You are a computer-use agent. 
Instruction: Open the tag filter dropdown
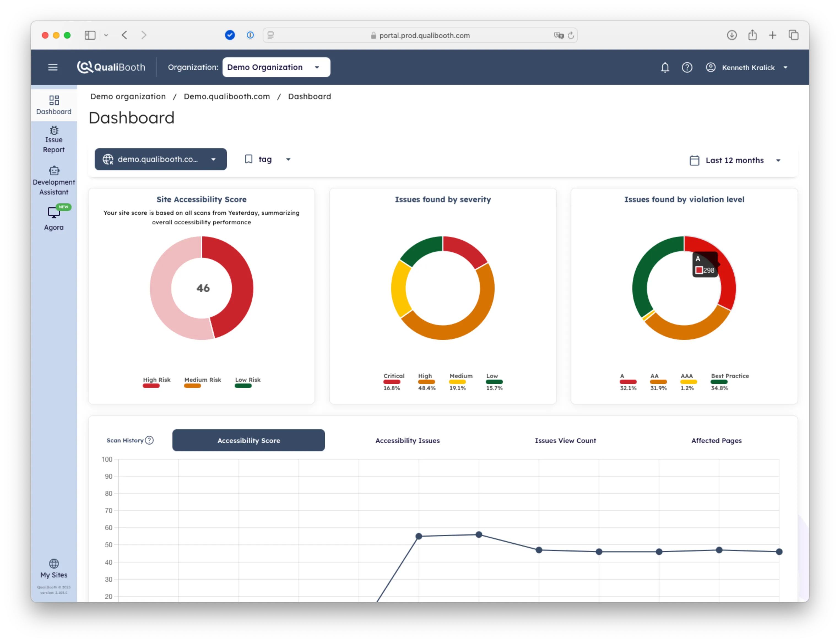pos(268,160)
